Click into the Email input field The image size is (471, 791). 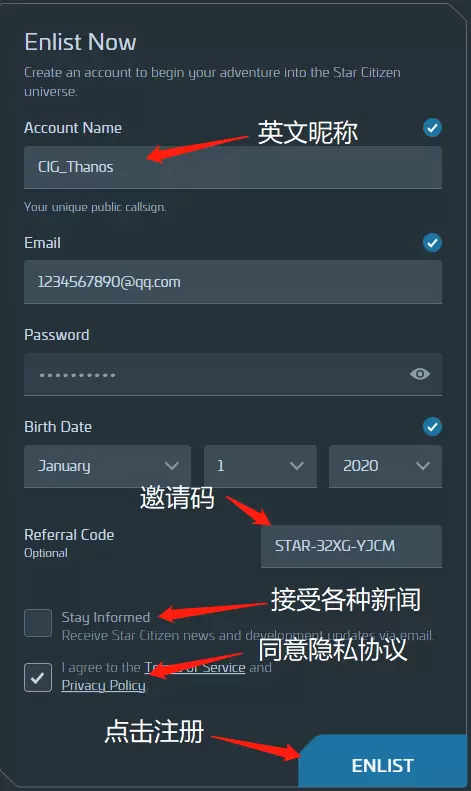coord(233,282)
